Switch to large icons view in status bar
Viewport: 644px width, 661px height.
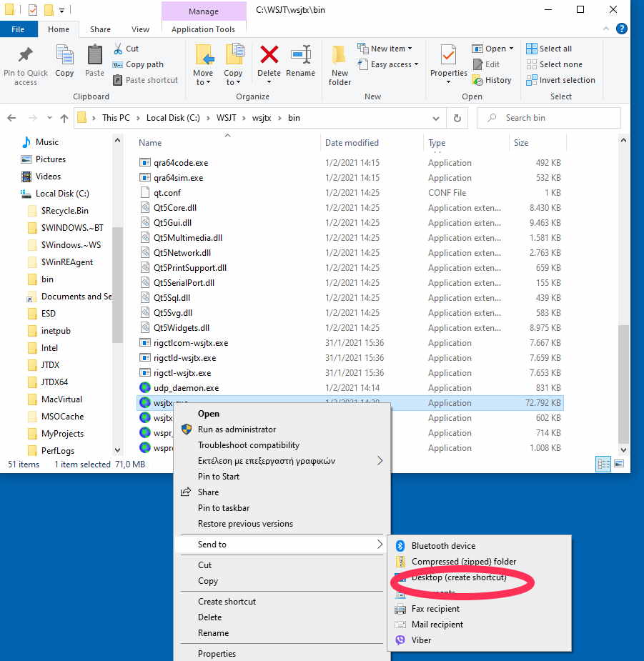(619, 464)
